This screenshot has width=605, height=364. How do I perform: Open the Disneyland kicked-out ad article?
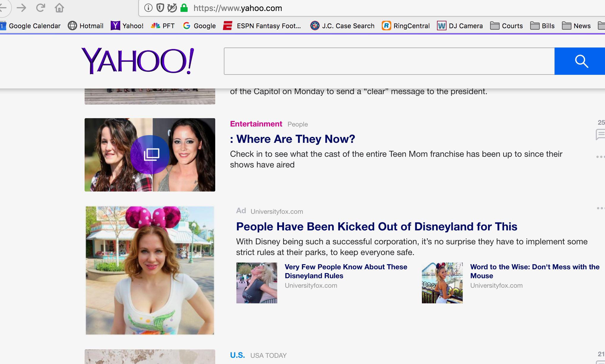point(376,227)
